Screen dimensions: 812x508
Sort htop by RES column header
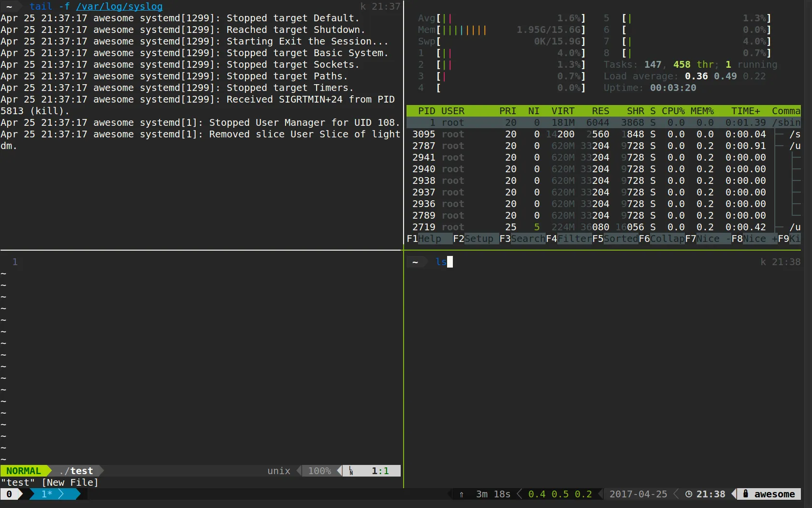601,111
